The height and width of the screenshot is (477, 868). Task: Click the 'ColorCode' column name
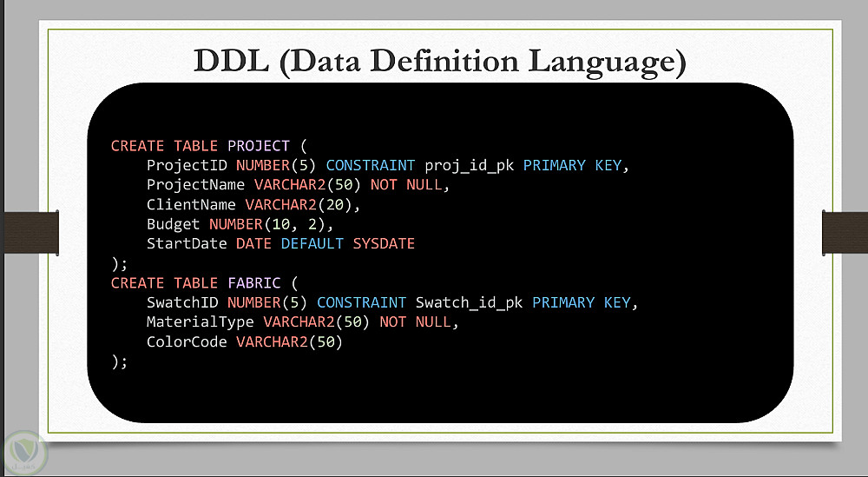187,341
